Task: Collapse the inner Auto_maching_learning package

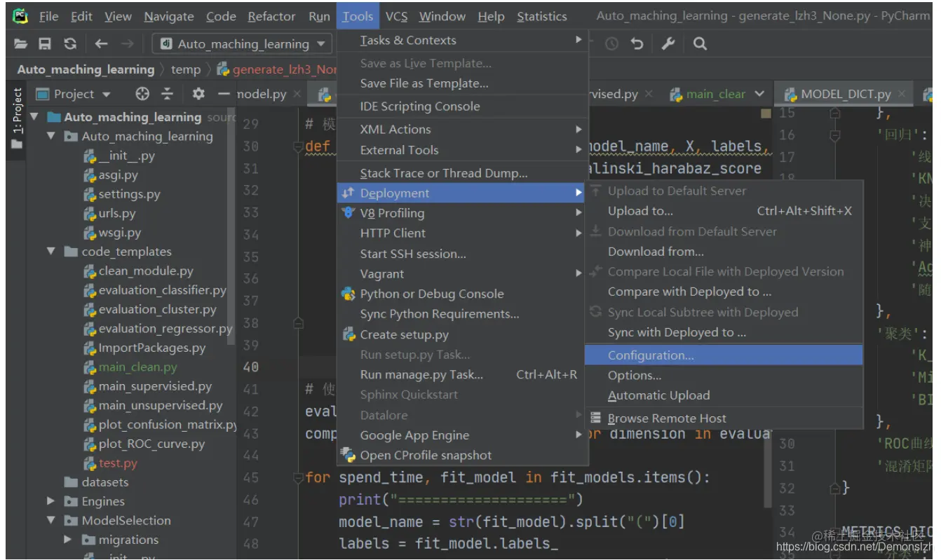Action: point(51,136)
